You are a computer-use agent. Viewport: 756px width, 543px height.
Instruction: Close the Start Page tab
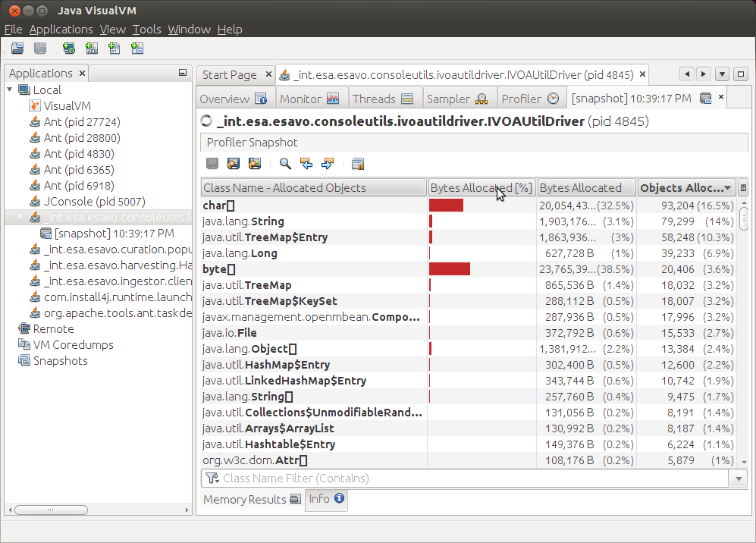[268, 74]
